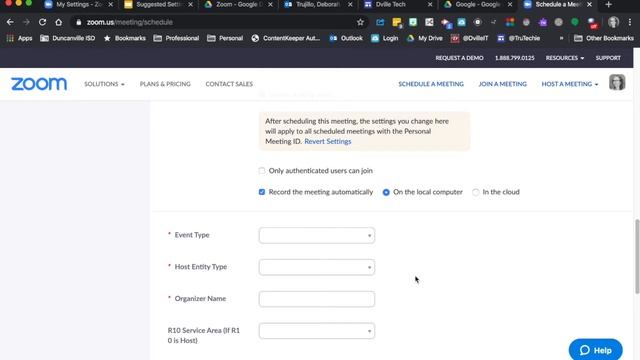
Task: Open the Login bookmark
Action: 384,38
